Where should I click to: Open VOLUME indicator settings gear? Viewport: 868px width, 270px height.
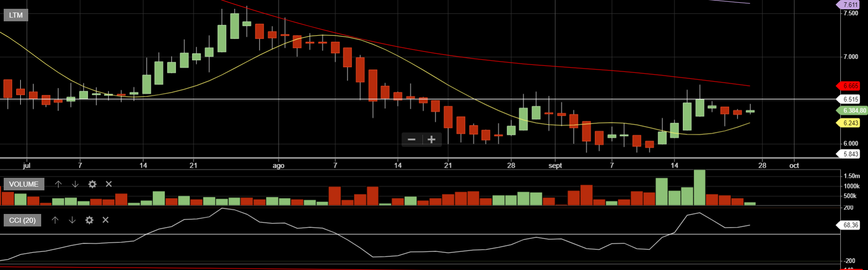pyautogui.click(x=93, y=184)
